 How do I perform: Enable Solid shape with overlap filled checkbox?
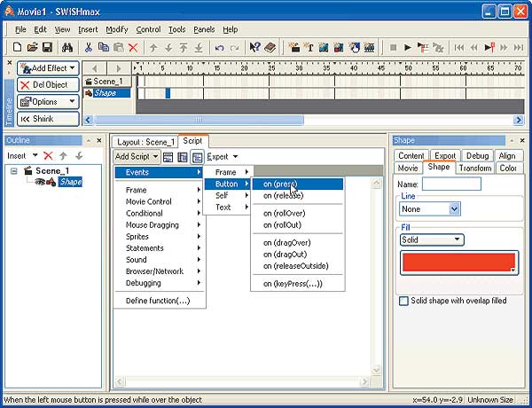403,301
